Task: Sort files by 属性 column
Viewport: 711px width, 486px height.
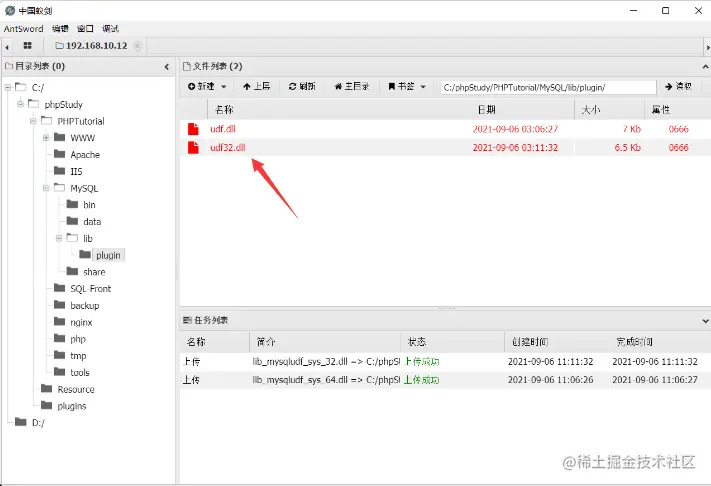Action: 661,110
